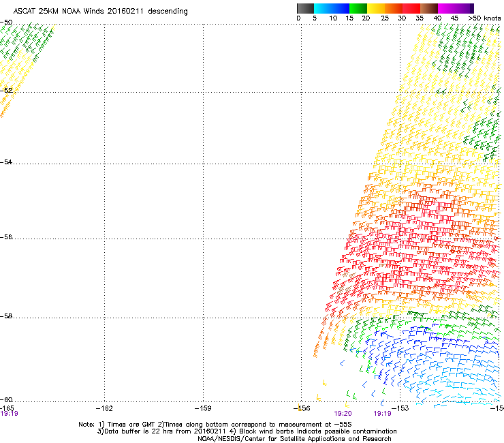The width and height of the screenshot is (504, 443).
Task: Pick the green 15-20 knots legend swatch
Action: point(358,8)
